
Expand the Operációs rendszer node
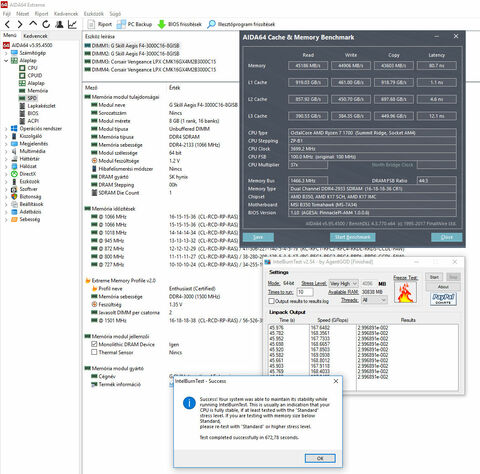[x=6, y=129]
